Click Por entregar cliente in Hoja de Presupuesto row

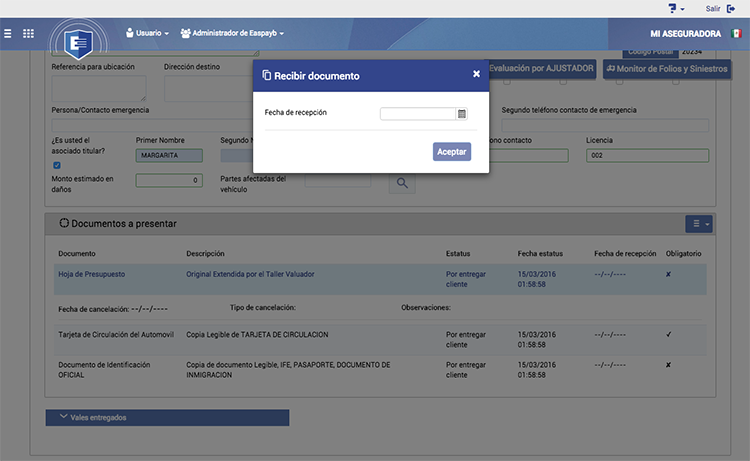465,279
